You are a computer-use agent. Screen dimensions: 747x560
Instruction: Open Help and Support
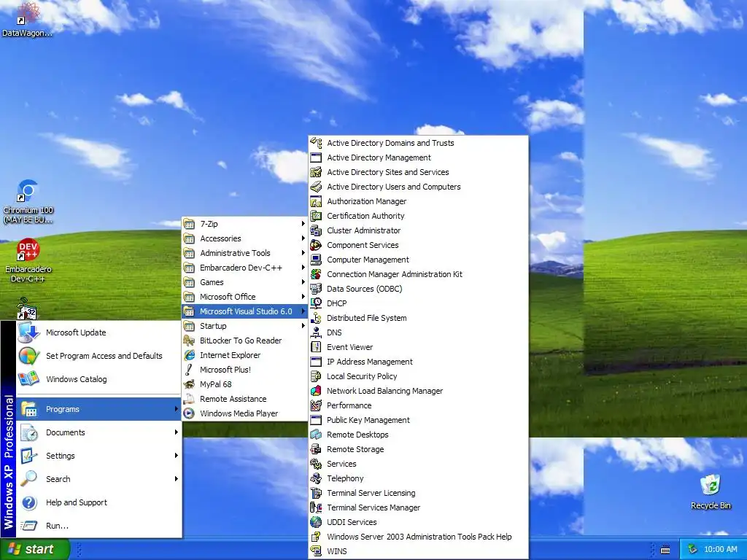(x=98, y=502)
